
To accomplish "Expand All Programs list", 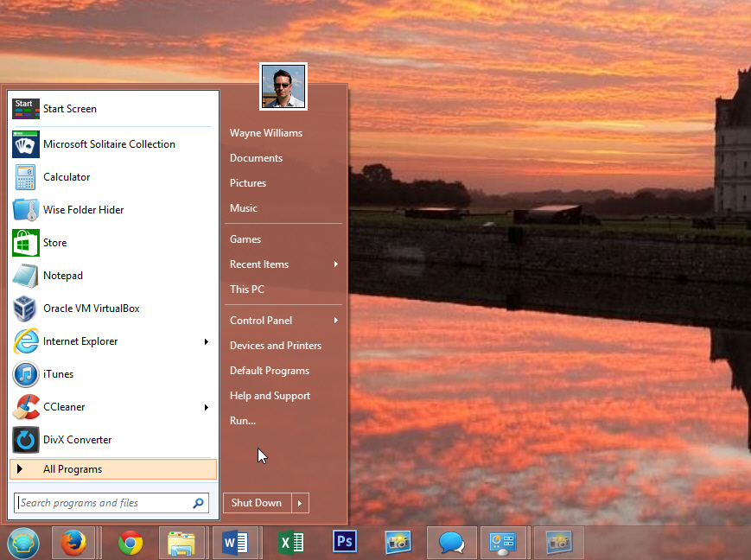I will (113, 469).
